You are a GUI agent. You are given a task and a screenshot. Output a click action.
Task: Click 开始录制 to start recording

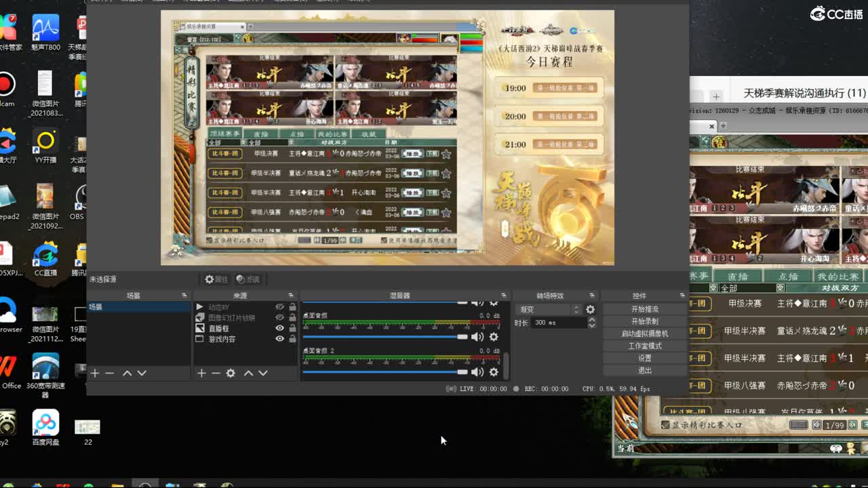644,321
